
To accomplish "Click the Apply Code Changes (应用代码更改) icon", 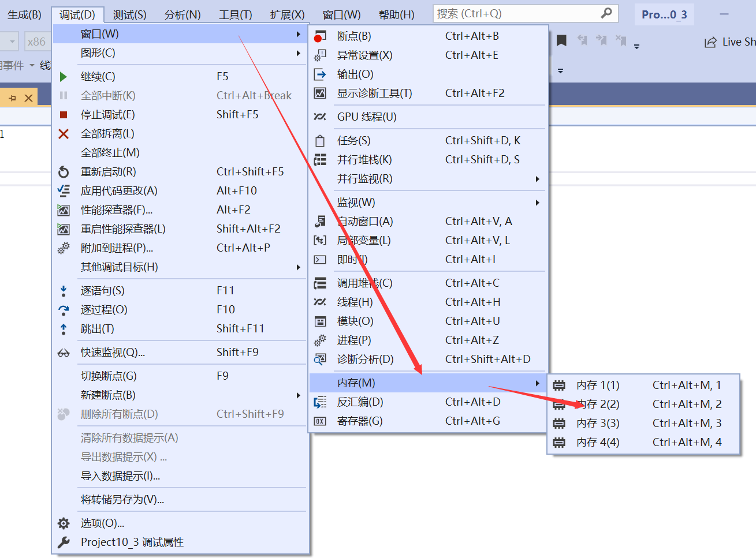I will click(64, 191).
